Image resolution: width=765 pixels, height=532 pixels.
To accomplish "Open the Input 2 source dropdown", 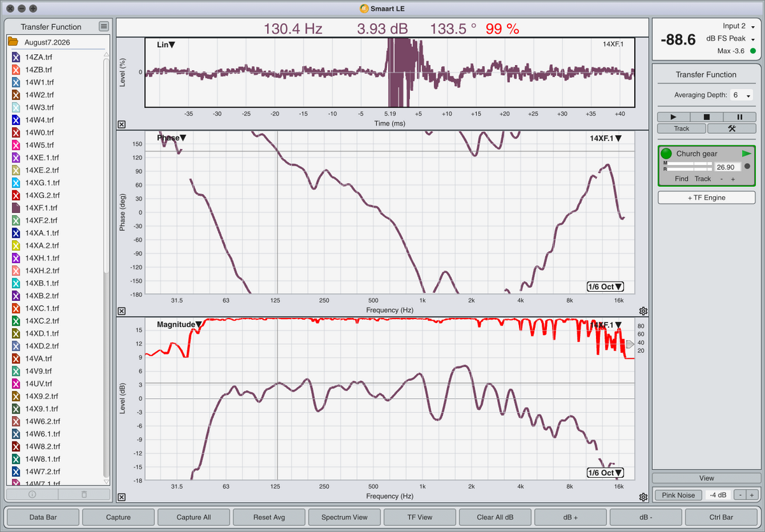I will coord(739,26).
